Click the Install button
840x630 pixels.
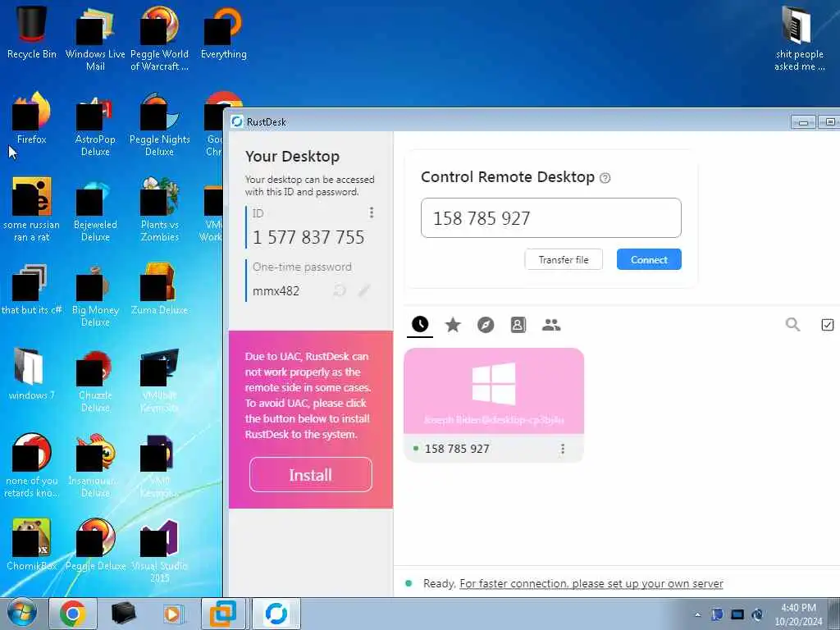click(x=311, y=475)
